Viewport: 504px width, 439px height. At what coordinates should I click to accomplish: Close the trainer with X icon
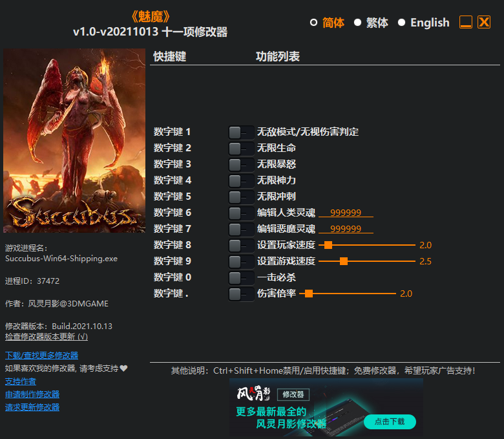click(x=484, y=22)
